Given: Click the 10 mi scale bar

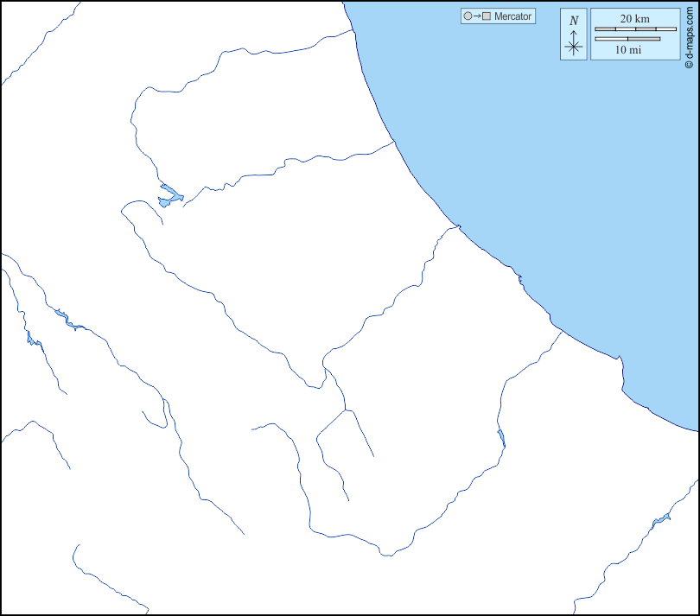Looking at the screenshot, I should [x=627, y=39].
